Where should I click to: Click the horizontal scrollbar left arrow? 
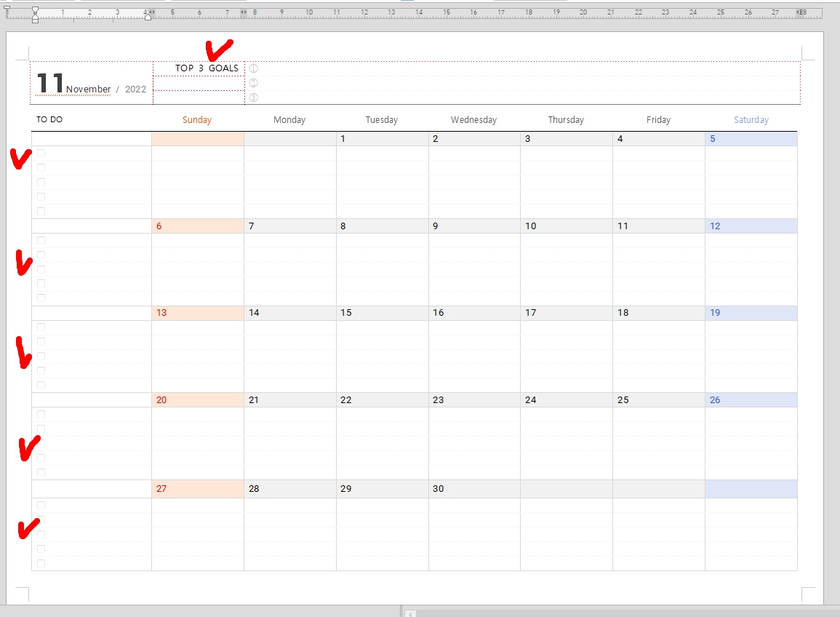pos(410,613)
